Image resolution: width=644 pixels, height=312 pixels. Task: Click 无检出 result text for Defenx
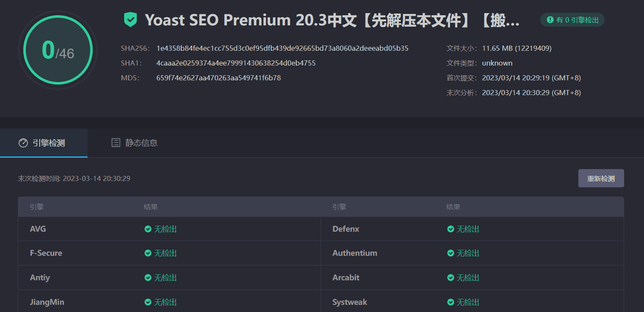(468, 229)
